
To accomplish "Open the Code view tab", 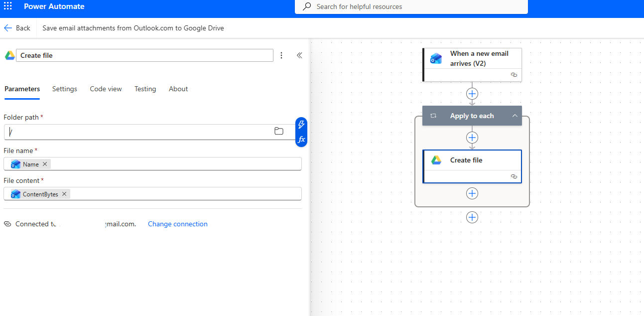I will click(106, 89).
